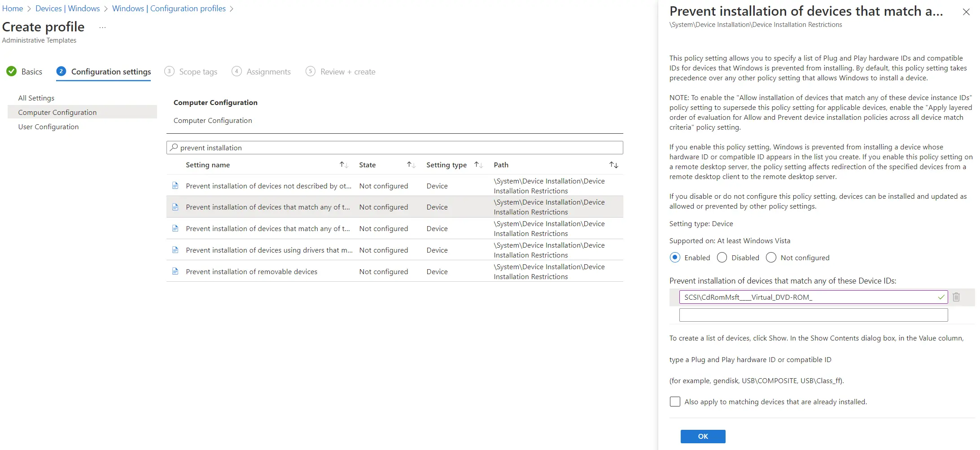The image size is (980, 450).
Task: Sort by Path column arrows
Action: tap(613, 165)
